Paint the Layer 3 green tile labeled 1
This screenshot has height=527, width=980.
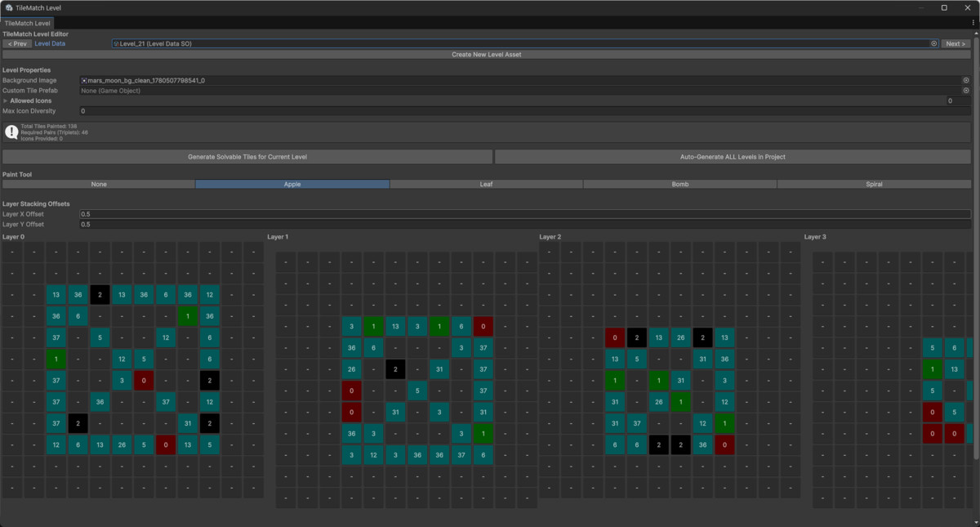(933, 369)
